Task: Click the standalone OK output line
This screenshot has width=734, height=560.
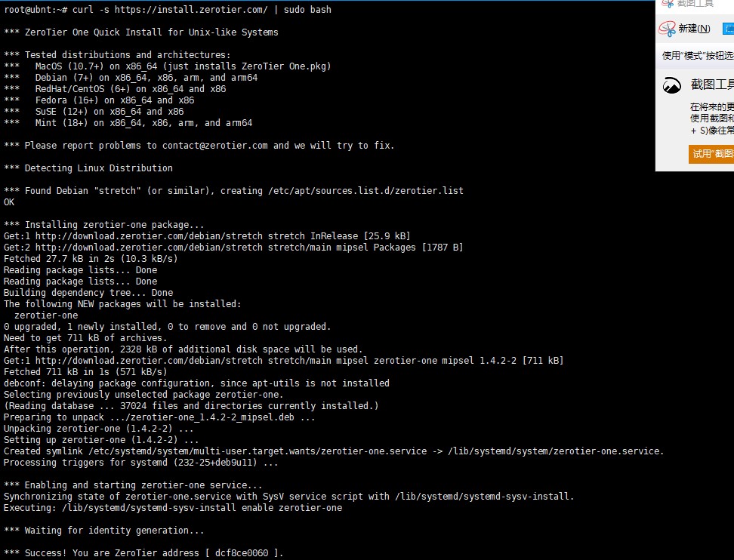Action: (9, 202)
